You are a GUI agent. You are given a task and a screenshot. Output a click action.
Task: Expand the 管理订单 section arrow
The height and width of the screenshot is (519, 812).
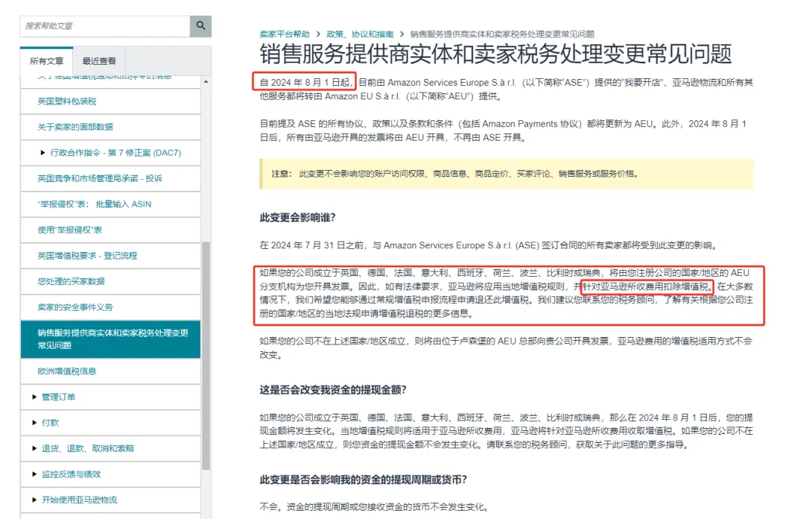[x=34, y=397]
